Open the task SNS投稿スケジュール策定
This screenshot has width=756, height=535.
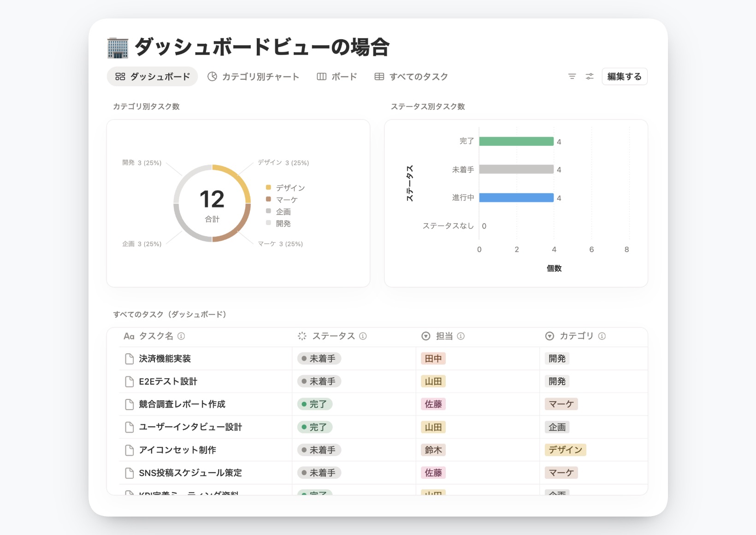coord(190,473)
